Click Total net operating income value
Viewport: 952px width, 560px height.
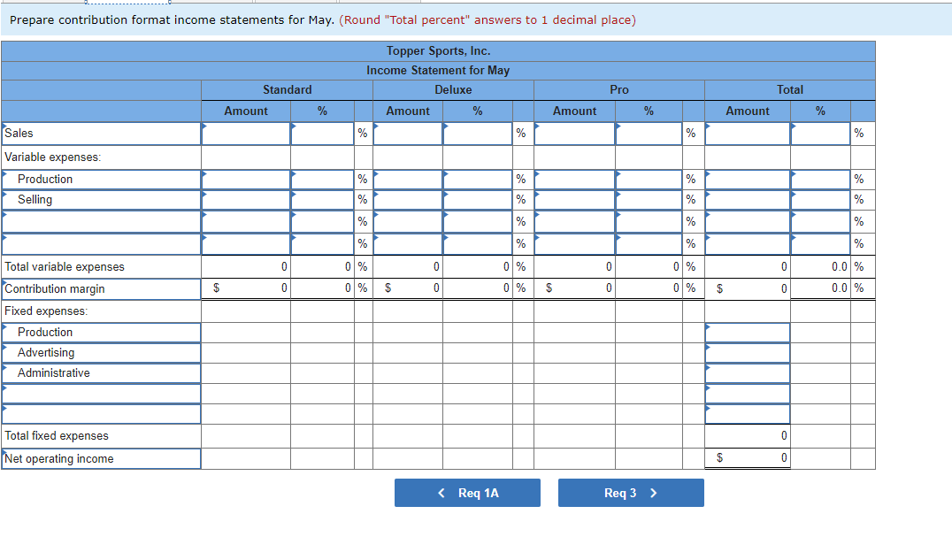point(748,458)
